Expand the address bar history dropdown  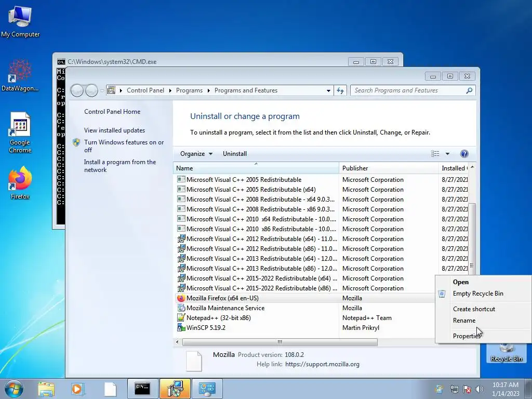click(328, 90)
